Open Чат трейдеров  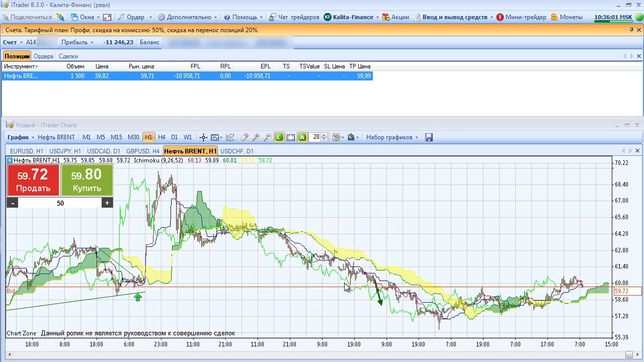coord(294,17)
